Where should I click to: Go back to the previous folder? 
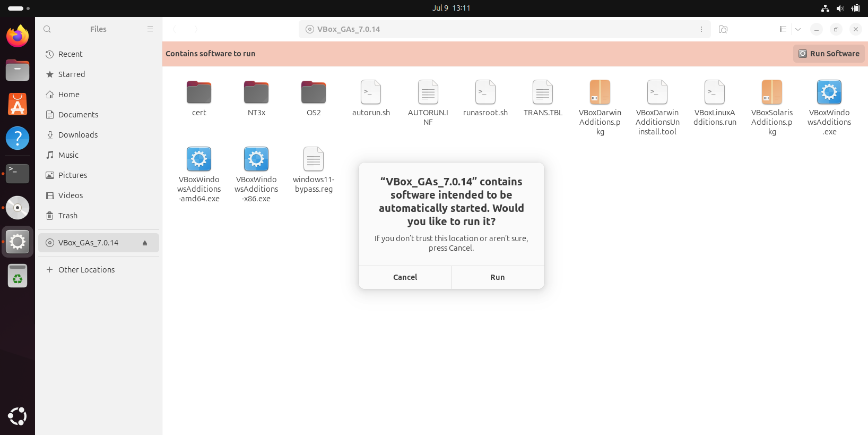(175, 29)
